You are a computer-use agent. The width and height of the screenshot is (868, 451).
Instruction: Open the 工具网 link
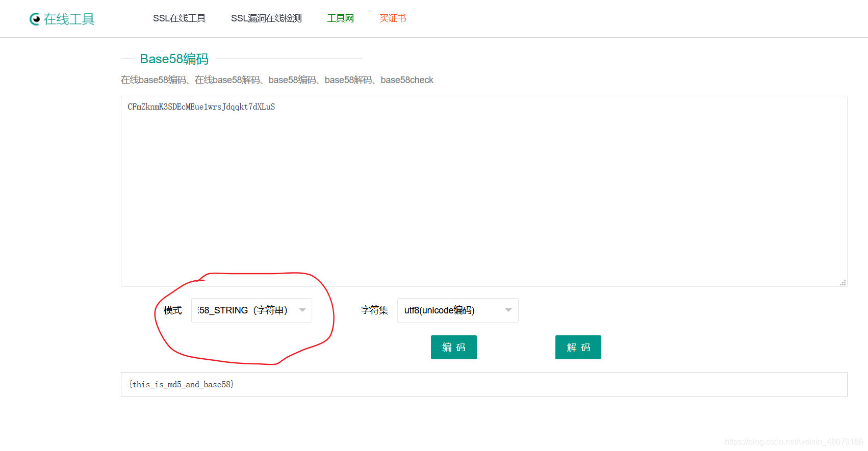pyautogui.click(x=340, y=18)
